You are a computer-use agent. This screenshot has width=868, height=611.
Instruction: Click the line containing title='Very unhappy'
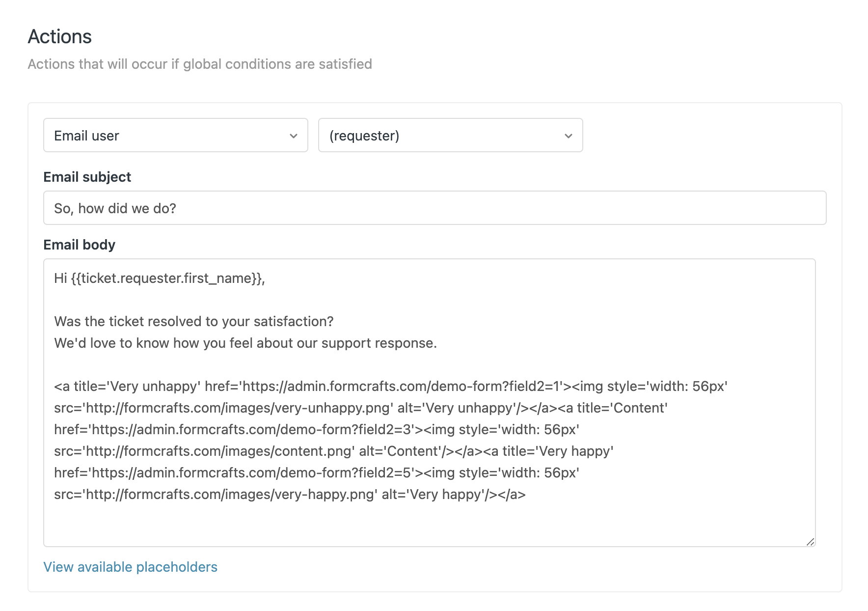391,386
